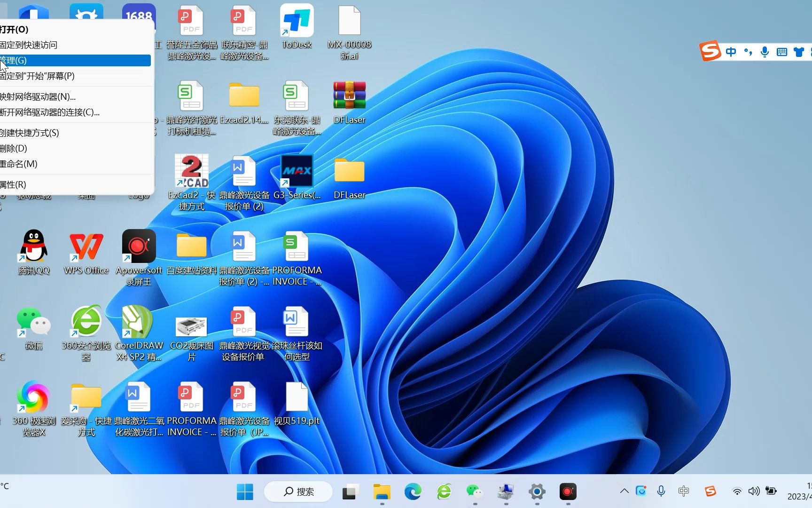This screenshot has width=812, height=508.
Task: Open Sogou toolbar skin shirt icon
Action: 799,52
